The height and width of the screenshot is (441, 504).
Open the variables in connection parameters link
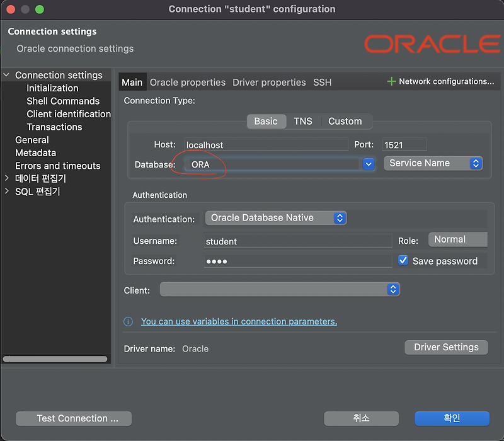pyautogui.click(x=239, y=321)
